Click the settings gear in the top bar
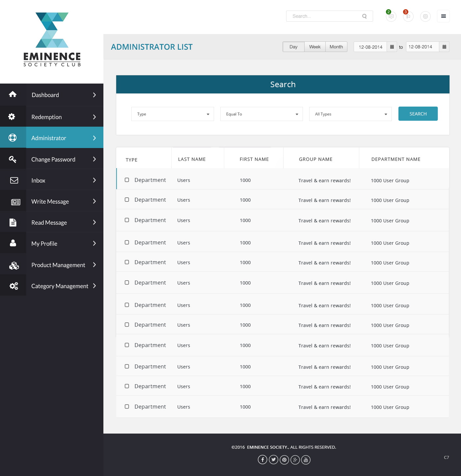461x476 pixels. click(x=425, y=16)
